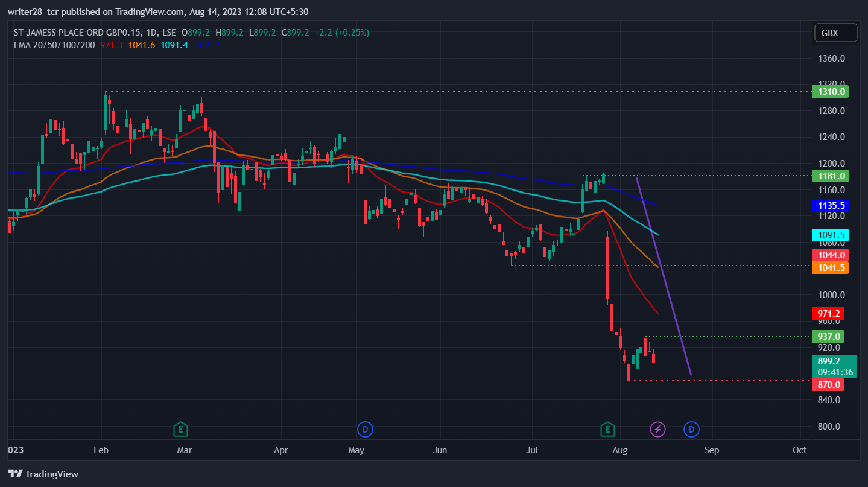Screen dimensions: 868x487
Task: Click the cyan 1091.5 EMA price label
Action: click(x=830, y=235)
